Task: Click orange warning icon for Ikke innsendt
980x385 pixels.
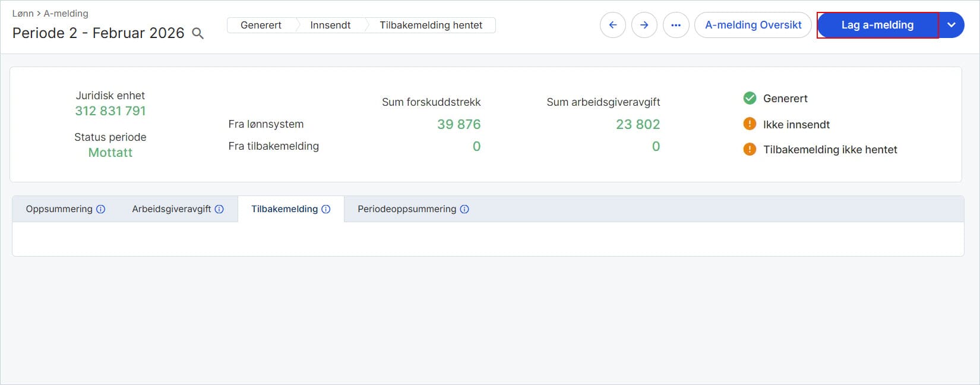Action: click(750, 124)
